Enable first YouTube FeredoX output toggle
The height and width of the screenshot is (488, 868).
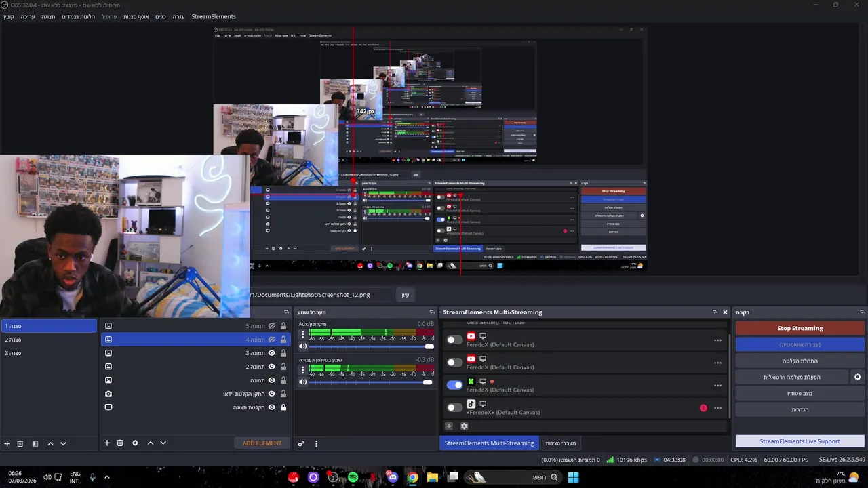454,340
